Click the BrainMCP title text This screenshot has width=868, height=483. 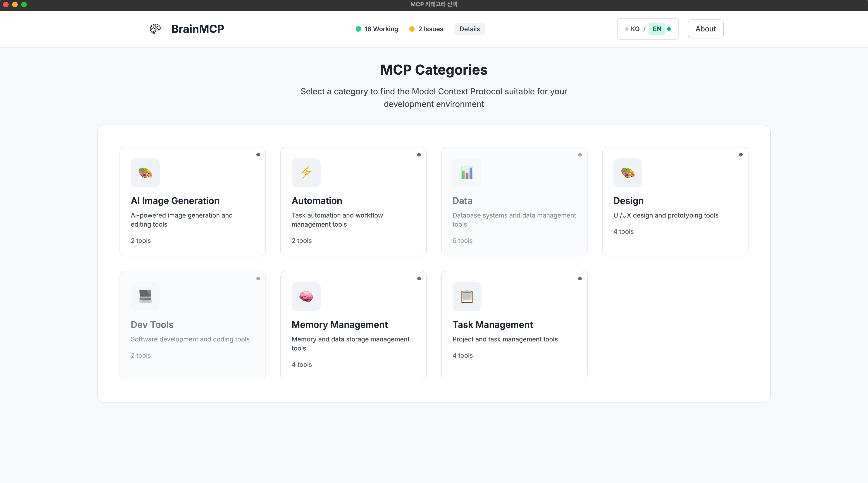[x=198, y=29]
